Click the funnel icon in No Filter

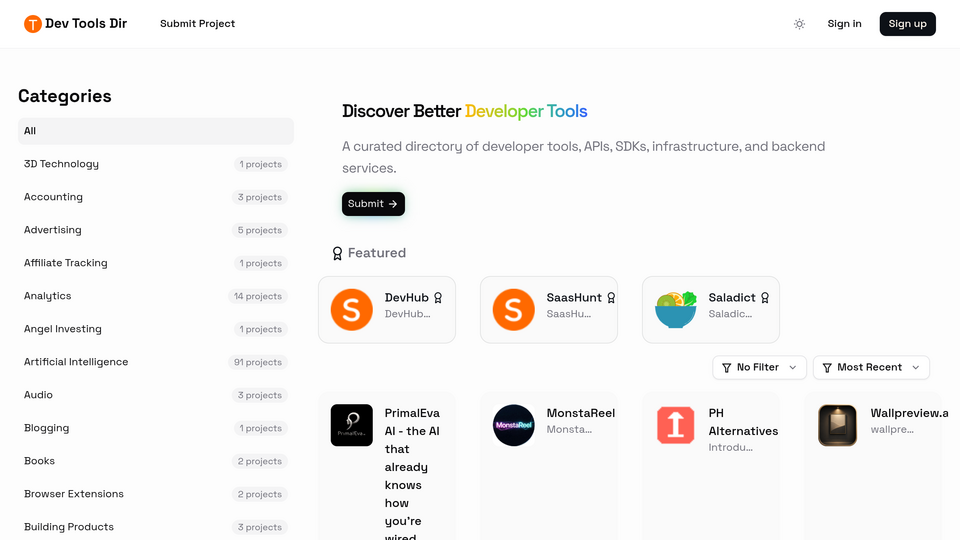727,368
